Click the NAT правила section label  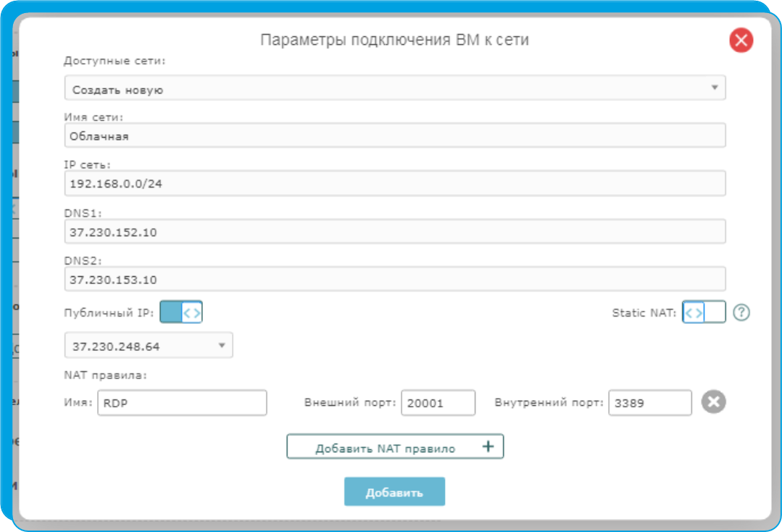click(106, 375)
